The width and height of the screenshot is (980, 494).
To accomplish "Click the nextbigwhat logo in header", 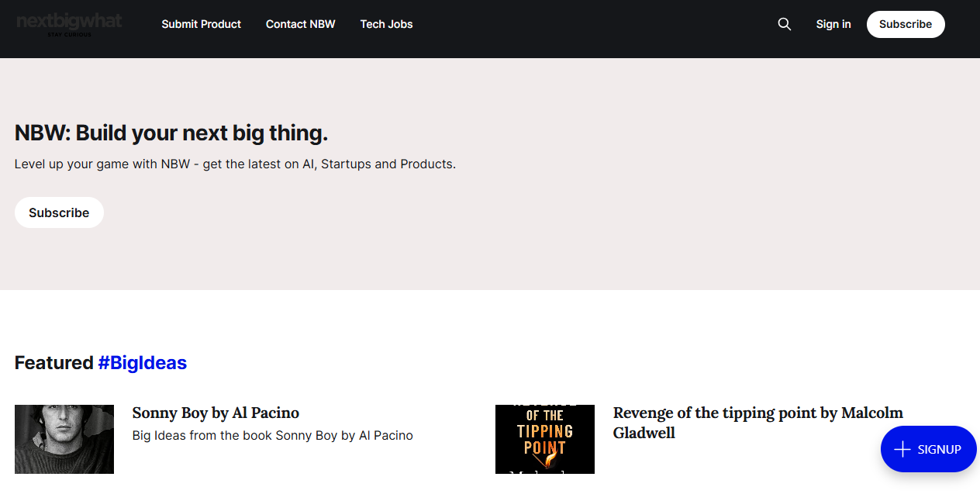I will pos(69,21).
